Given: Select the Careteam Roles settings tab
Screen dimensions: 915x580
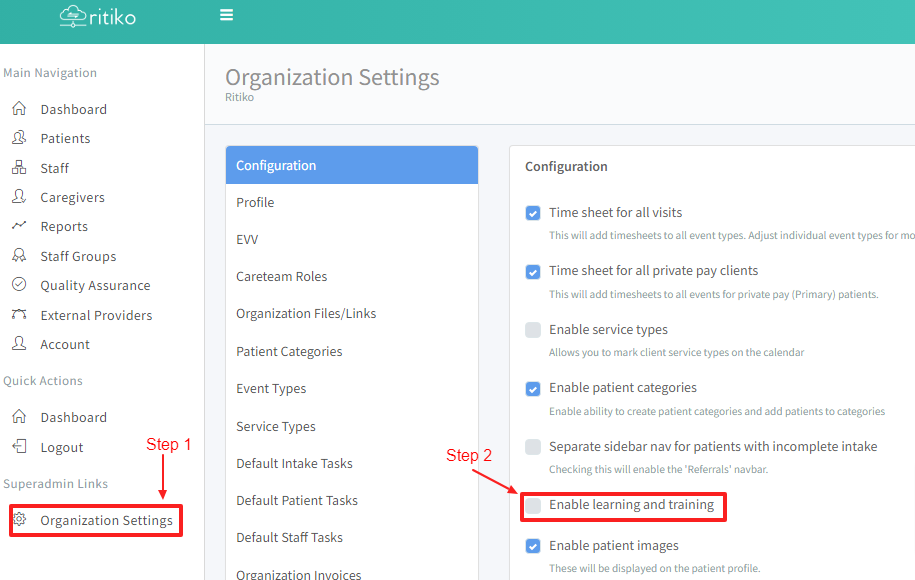Looking at the screenshot, I should click(x=281, y=276).
